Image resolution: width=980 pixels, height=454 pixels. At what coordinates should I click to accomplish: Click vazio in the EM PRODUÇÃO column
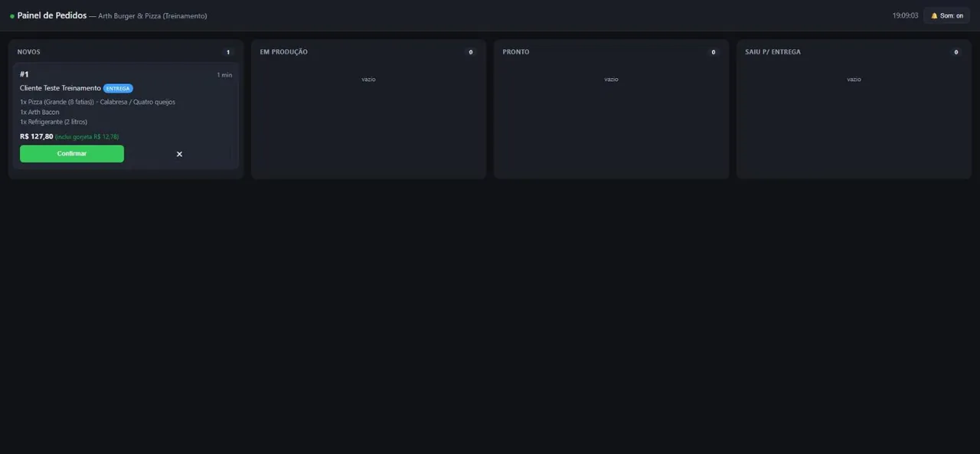pyautogui.click(x=368, y=80)
